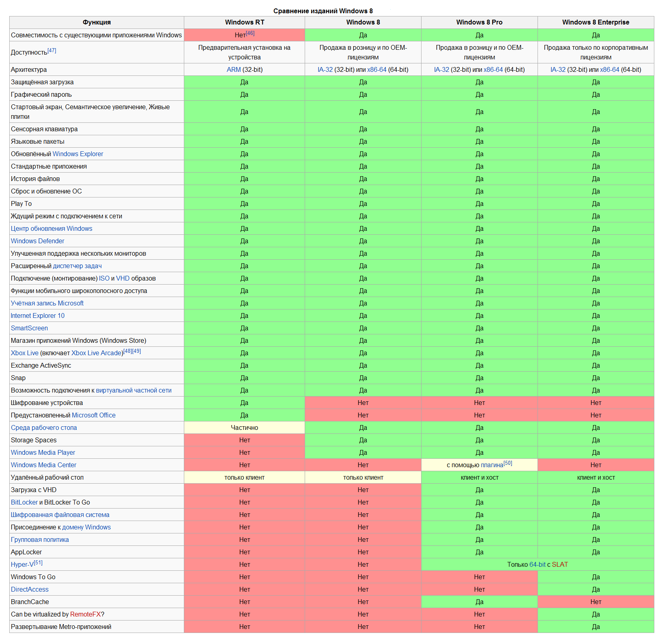Open the Microsoft Office link
This screenshot has width=672, height=643.
tap(94, 415)
